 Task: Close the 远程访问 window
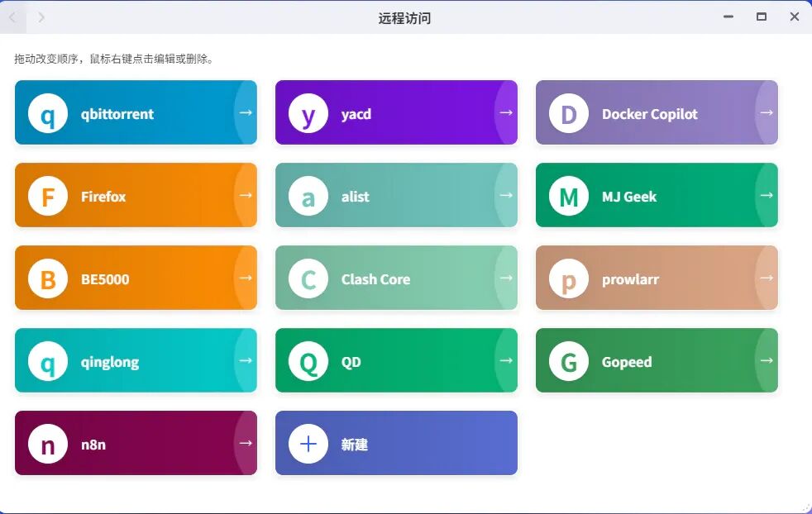pyautogui.click(x=795, y=17)
